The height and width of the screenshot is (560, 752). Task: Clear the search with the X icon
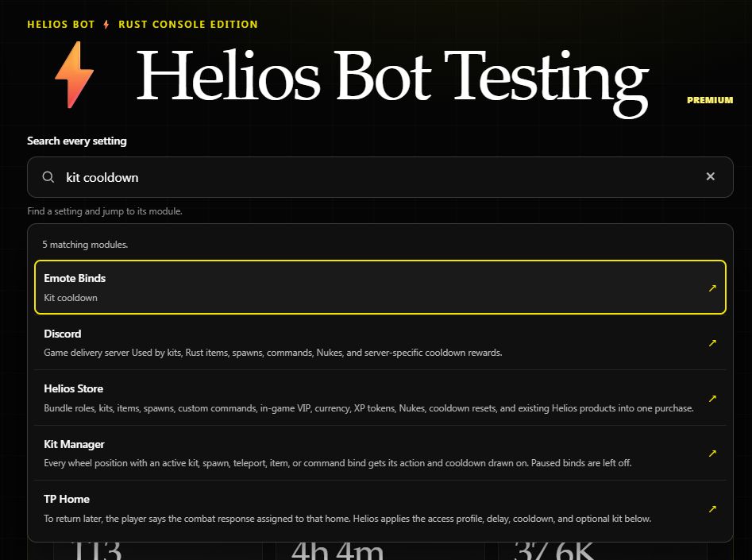pos(710,176)
